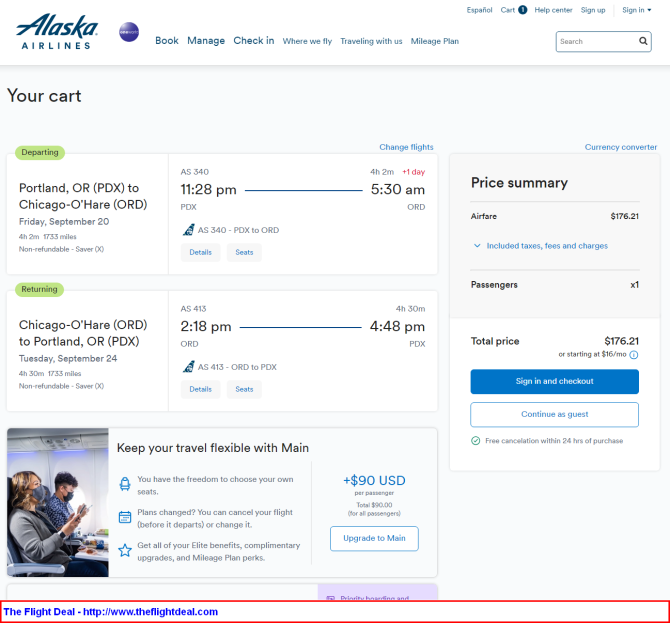Click Sign in and checkout button
The height and width of the screenshot is (623, 670).
pos(555,382)
